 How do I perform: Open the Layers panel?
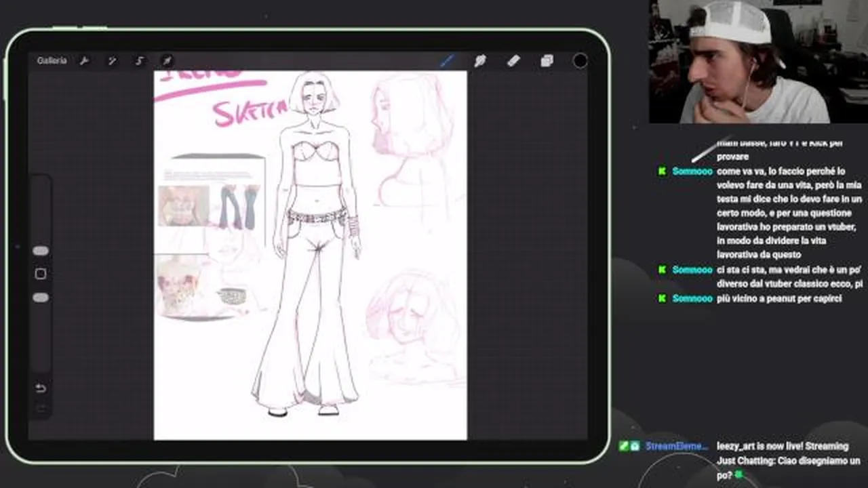coord(547,61)
